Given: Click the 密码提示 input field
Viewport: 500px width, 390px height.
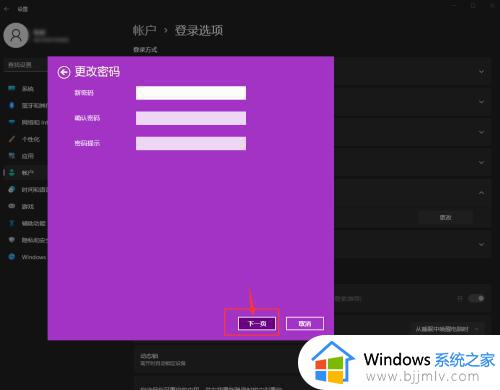Looking at the screenshot, I should (191, 143).
